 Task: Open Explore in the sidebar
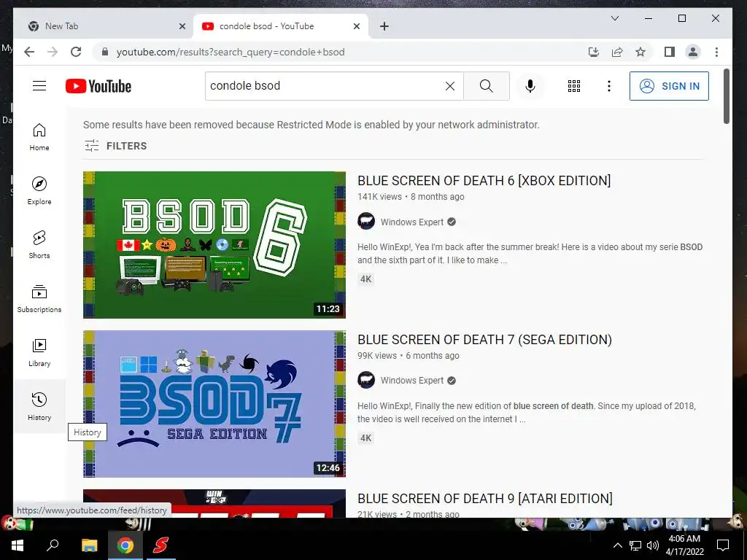[x=39, y=191]
